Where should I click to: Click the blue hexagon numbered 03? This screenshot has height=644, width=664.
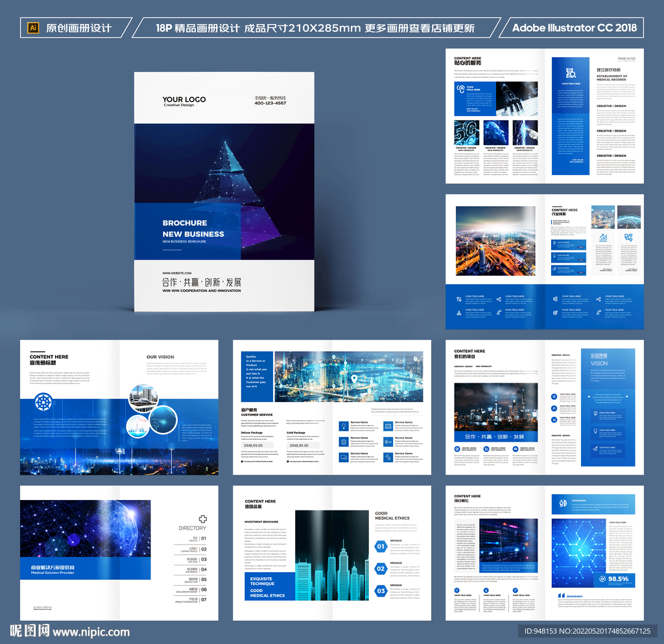coord(381,591)
